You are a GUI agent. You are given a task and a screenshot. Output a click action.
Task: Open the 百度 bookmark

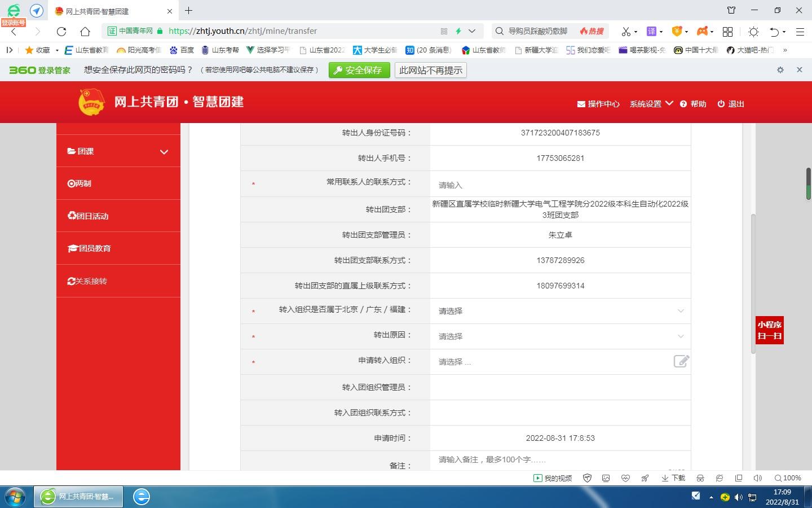coord(182,50)
